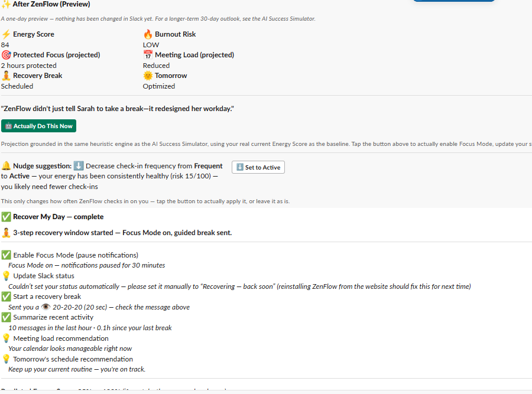Click the green check beside Start a recovery break
This screenshot has height=394, width=532.
click(6, 297)
